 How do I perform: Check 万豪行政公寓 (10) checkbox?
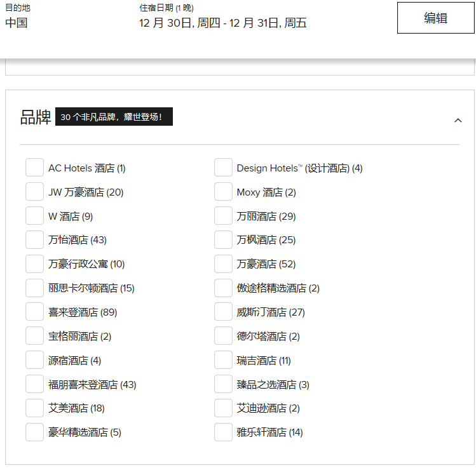pyautogui.click(x=34, y=264)
